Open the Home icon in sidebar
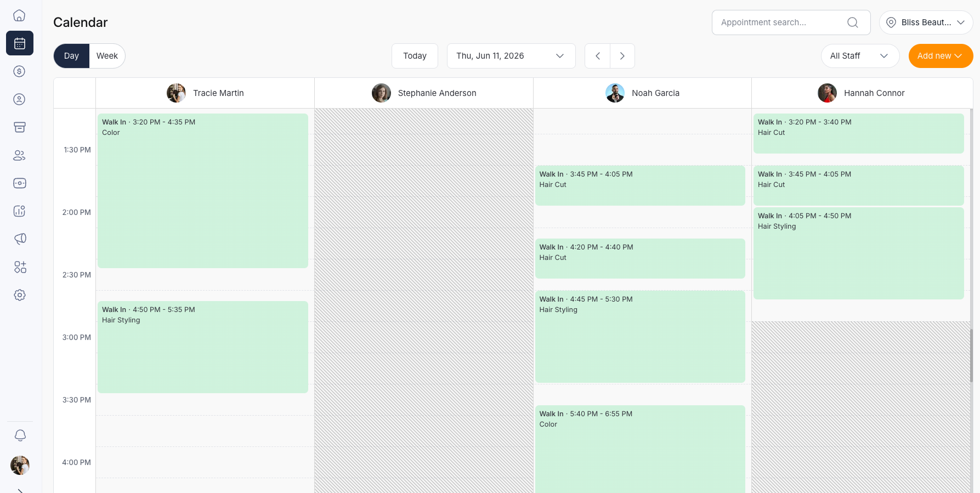Image resolution: width=980 pixels, height=493 pixels. point(19,15)
